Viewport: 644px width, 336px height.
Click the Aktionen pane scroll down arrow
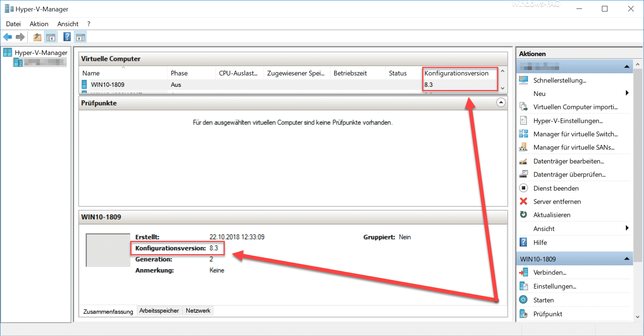point(637,317)
